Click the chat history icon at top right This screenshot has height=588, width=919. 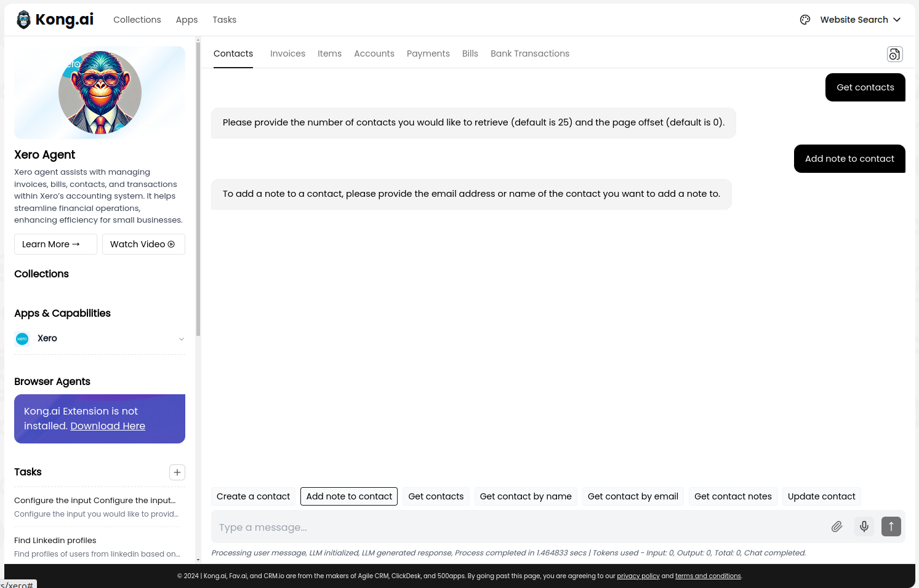coord(894,54)
